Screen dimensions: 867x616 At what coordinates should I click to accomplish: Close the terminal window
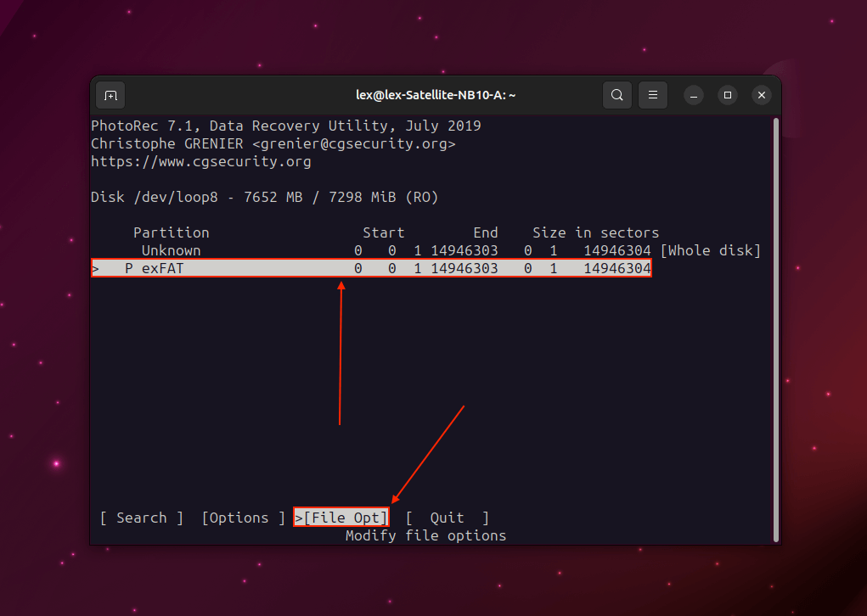[x=762, y=95]
